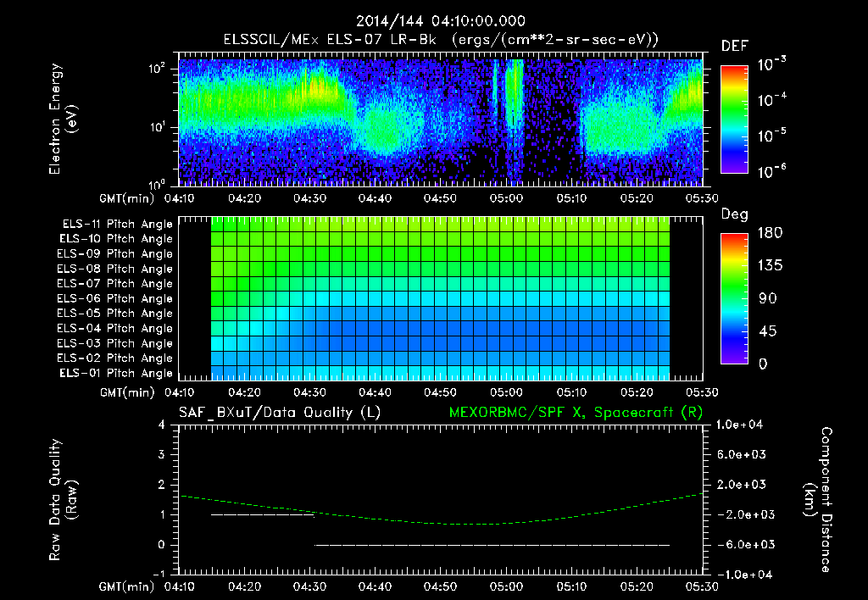The height and width of the screenshot is (600, 868).
Task: Select the title "2014/144 04:10:00.000"
Action: point(441,21)
